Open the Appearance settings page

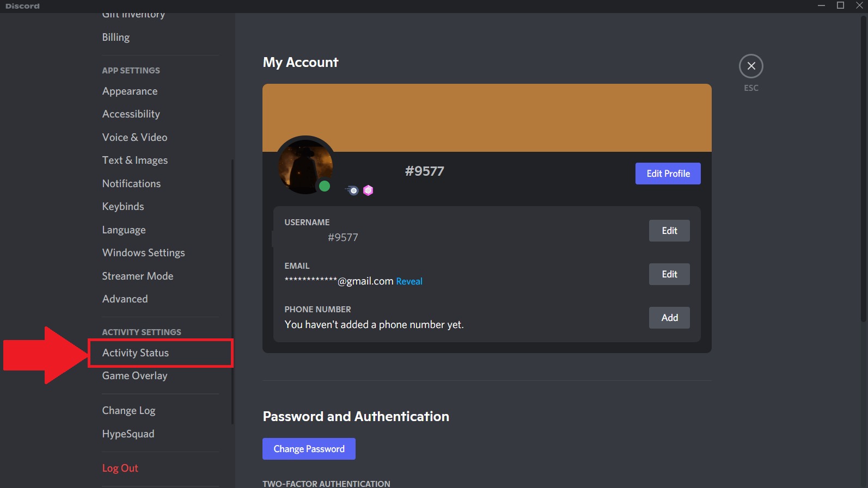(130, 91)
